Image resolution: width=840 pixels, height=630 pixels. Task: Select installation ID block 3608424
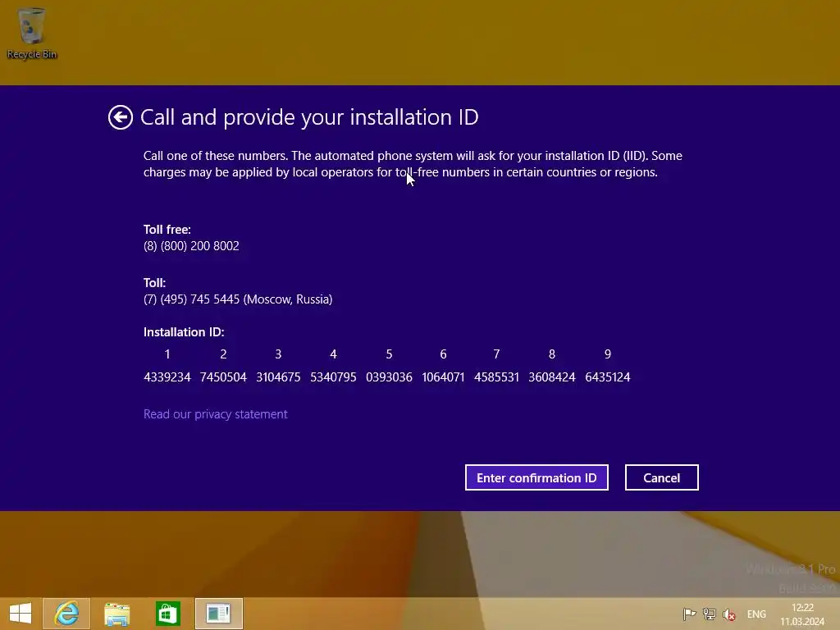[552, 377]
